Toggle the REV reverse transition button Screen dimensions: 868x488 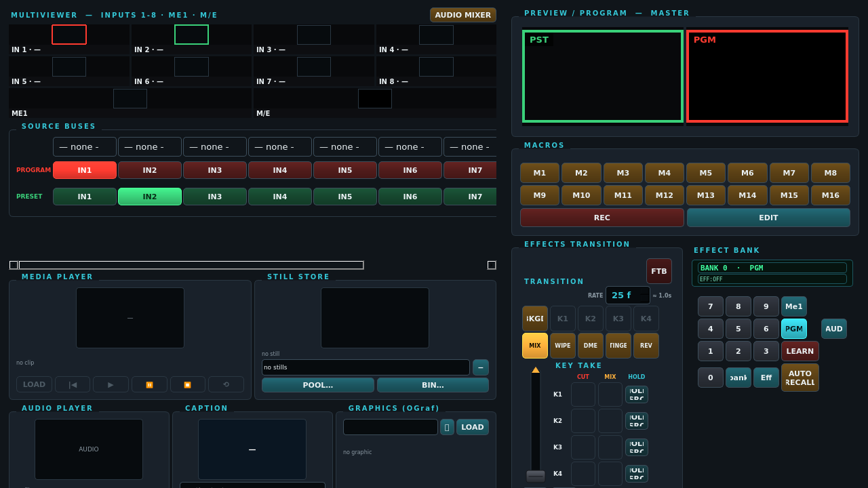[646, 346]
